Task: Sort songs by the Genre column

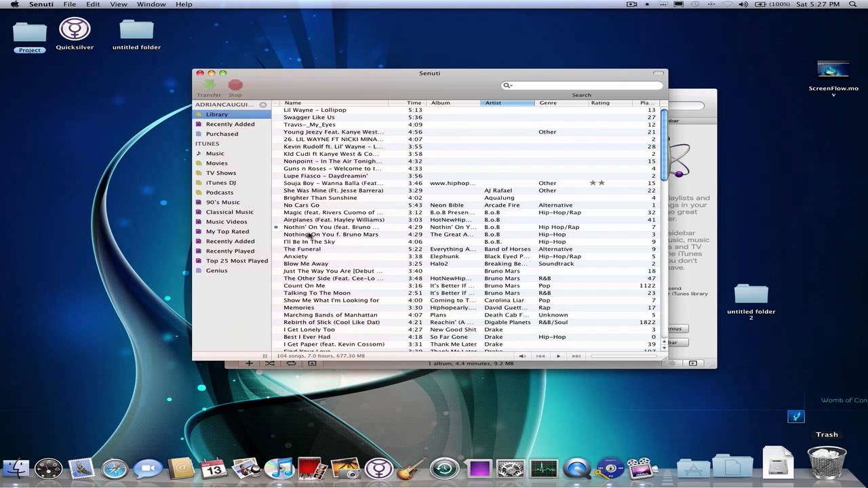Action: tap(561, 103)
